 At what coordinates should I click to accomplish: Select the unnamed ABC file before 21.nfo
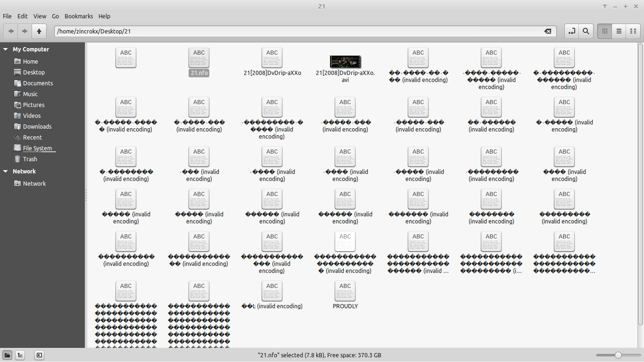coord(126,58)
